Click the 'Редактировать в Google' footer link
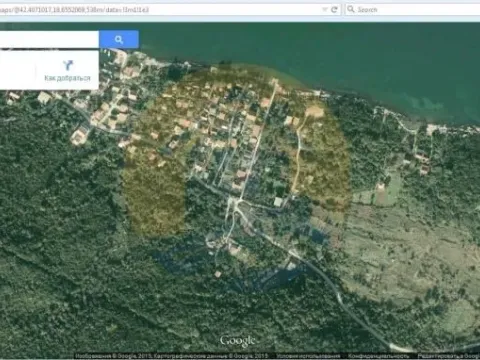The width and height of the screenshot is (480, 360). coord(448,356)
